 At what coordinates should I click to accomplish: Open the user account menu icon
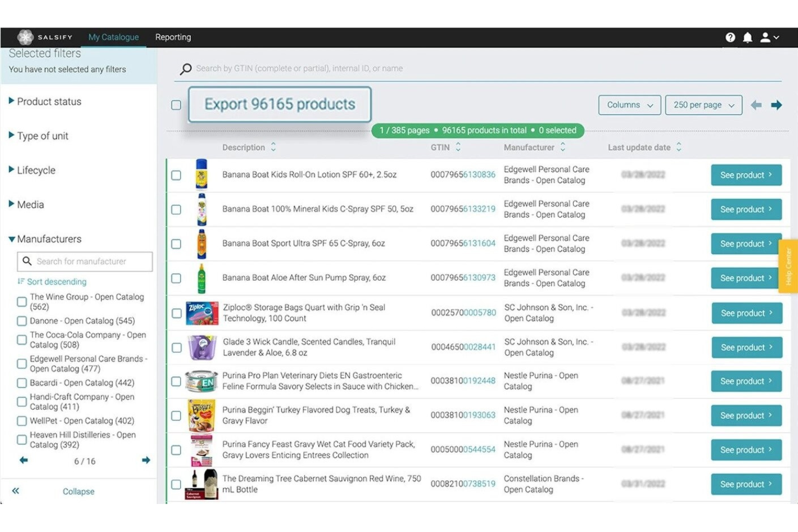[x=769, y=37]
